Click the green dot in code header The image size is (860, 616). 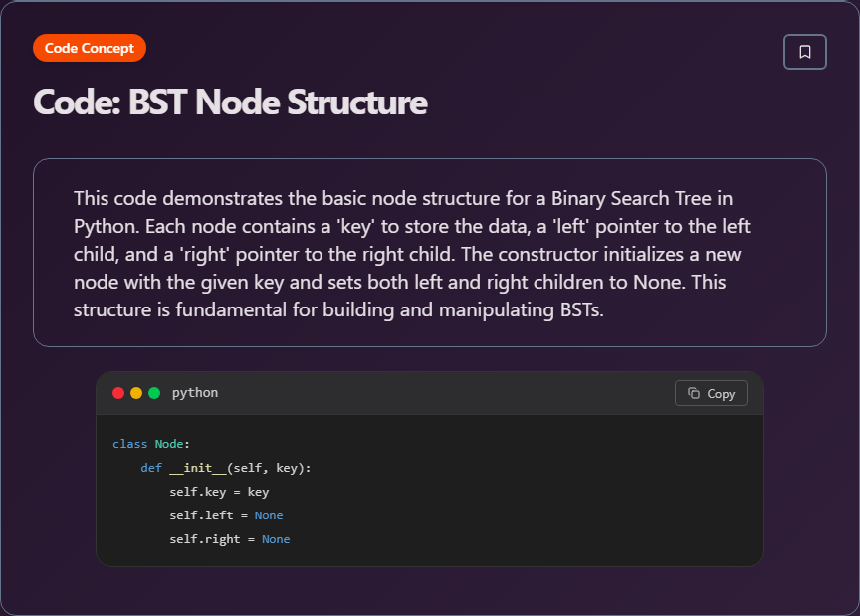(x=154, y=393)
